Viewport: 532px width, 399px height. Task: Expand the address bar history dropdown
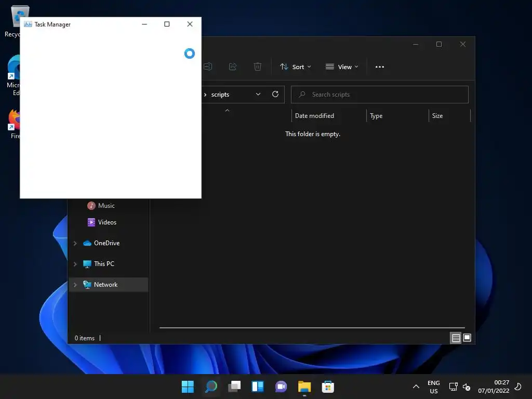click(258, 94)
